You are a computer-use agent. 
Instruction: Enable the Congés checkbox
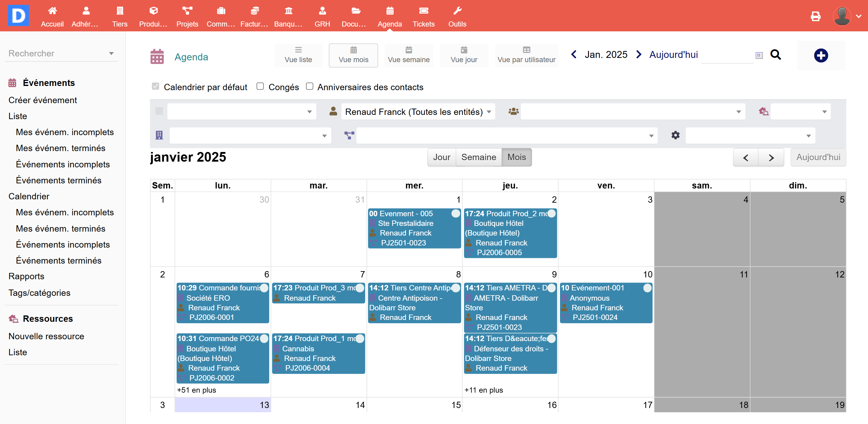(260, 86)
